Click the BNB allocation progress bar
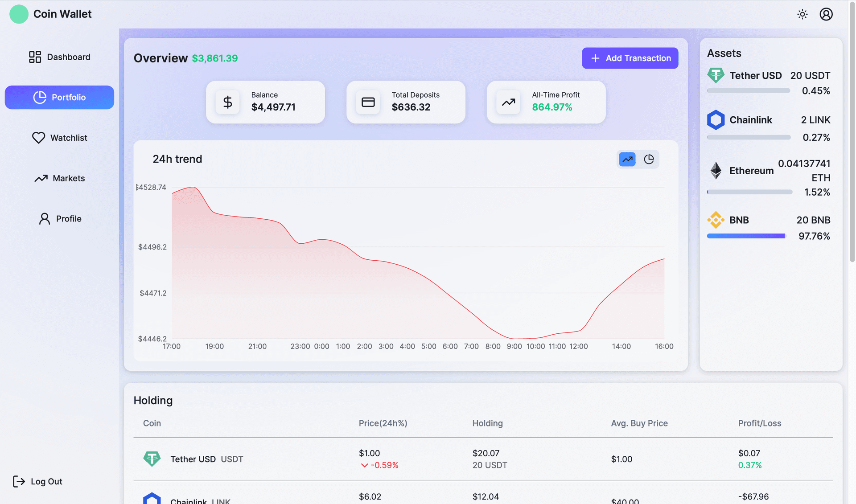Screen dimensions: 856x504 747,236
